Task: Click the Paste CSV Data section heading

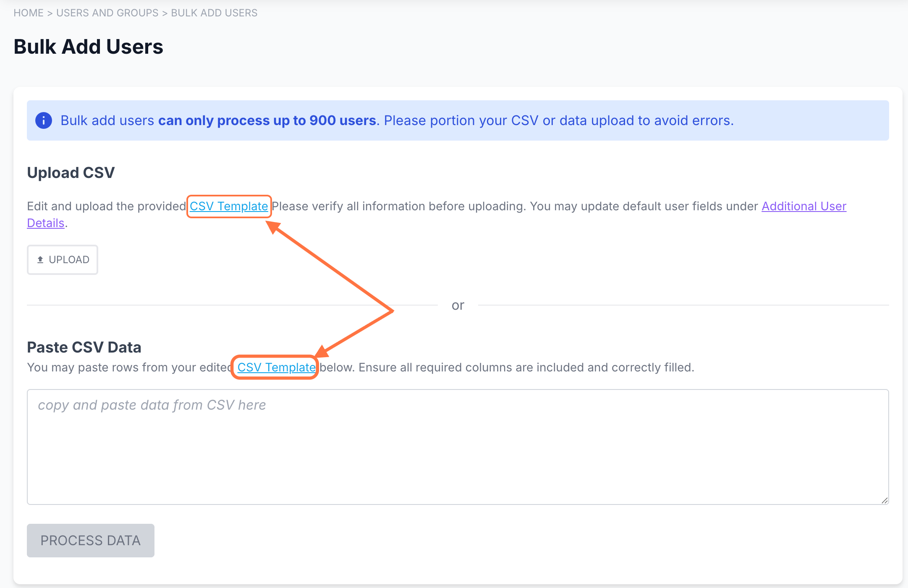Action: 84,347
